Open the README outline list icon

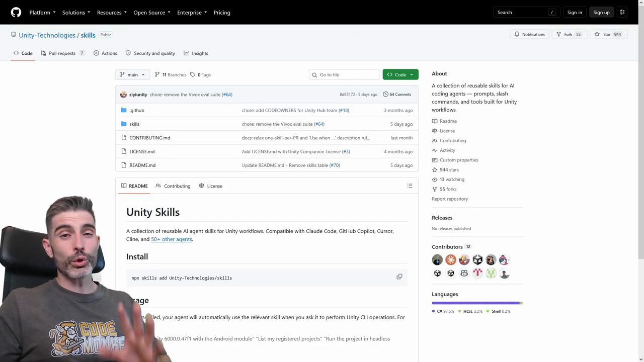pos(410,186)
